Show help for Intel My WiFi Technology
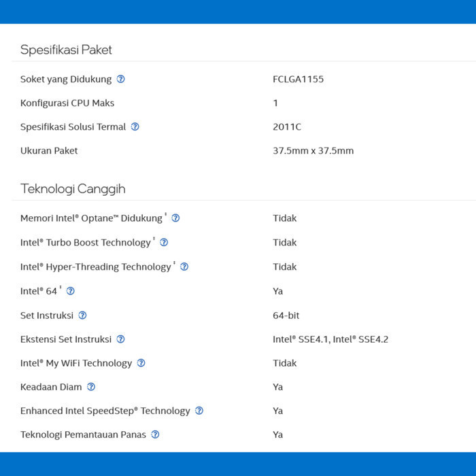Viewport: 476px width, 476px height. [141, 363]
